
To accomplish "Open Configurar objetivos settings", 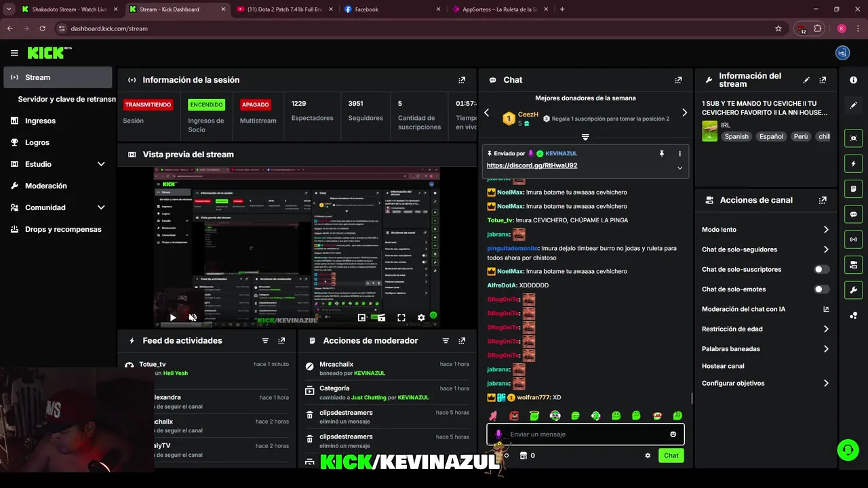I will pos(766,384).
